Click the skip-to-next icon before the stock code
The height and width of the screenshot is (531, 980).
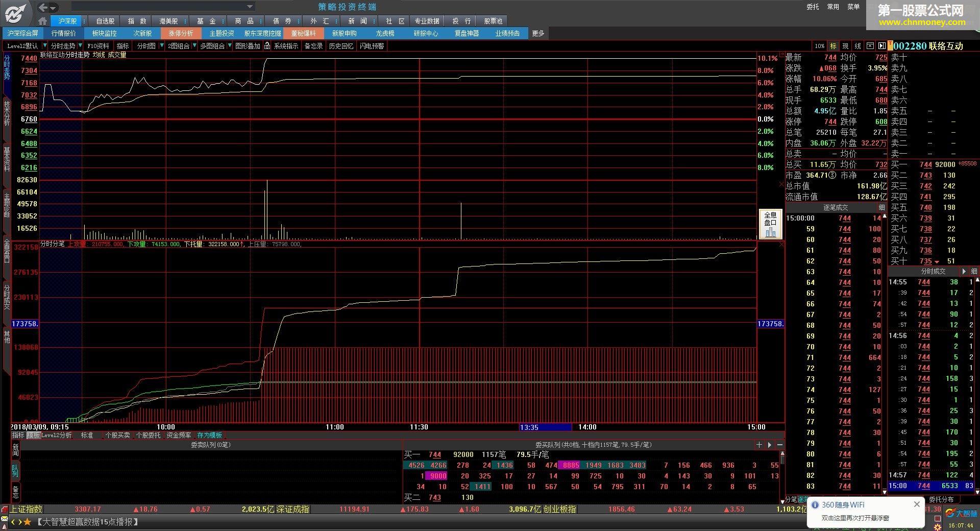pos(881,46)
